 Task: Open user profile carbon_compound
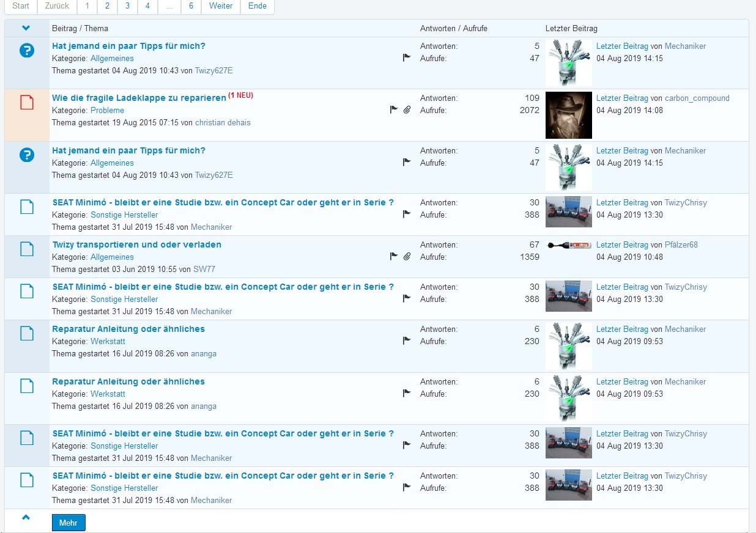(697, 98)
